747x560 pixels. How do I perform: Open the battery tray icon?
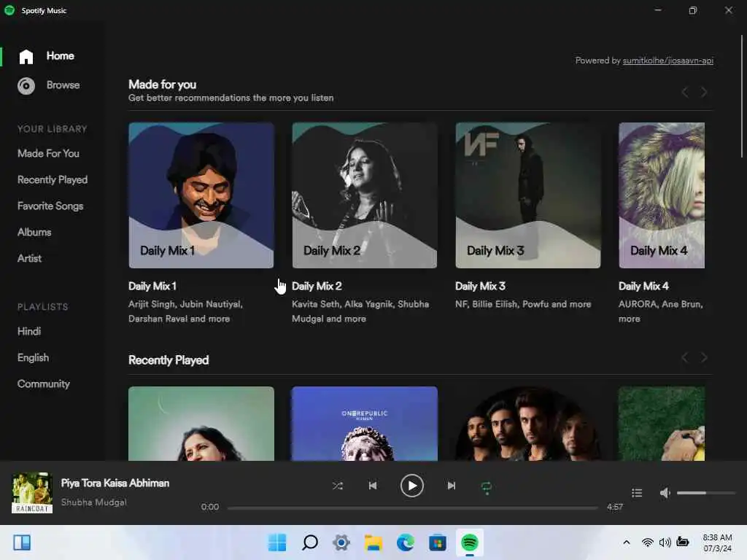coord(683,542)
